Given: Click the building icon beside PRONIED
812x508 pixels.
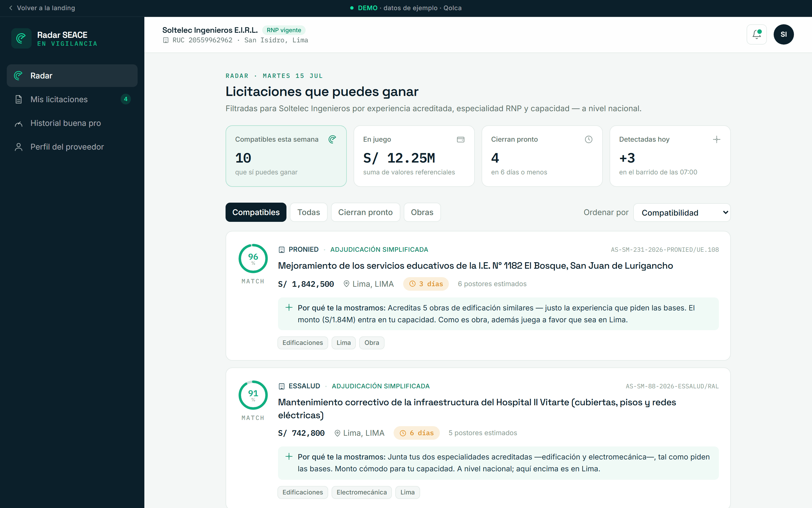Looking at the screenshot, I should (x=281, y=250).
